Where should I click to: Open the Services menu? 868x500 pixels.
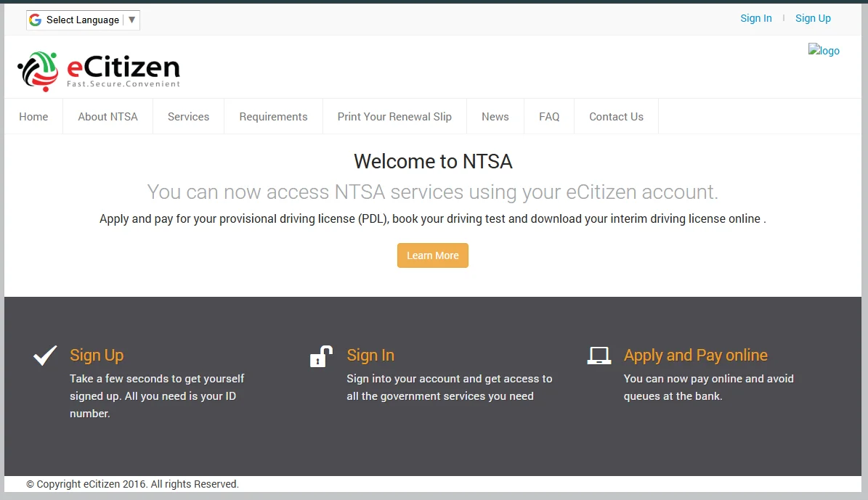tap(188, 117)
